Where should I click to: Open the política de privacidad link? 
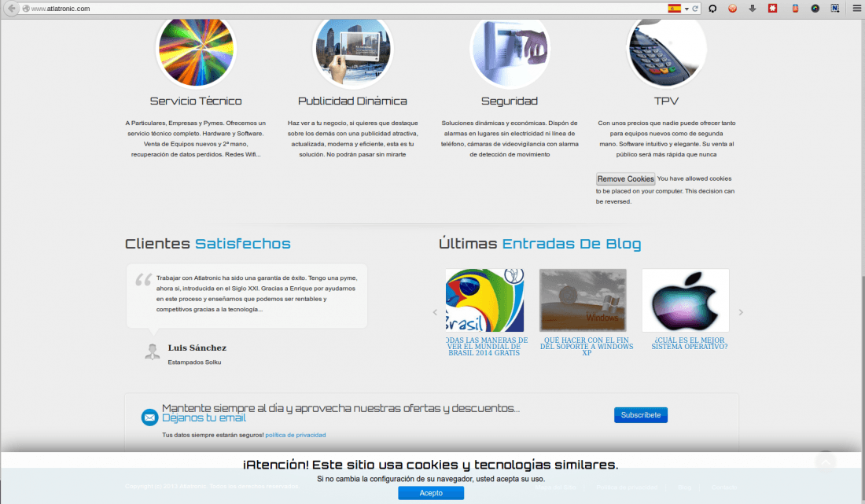pyautogui.click(x=296, y=435)
